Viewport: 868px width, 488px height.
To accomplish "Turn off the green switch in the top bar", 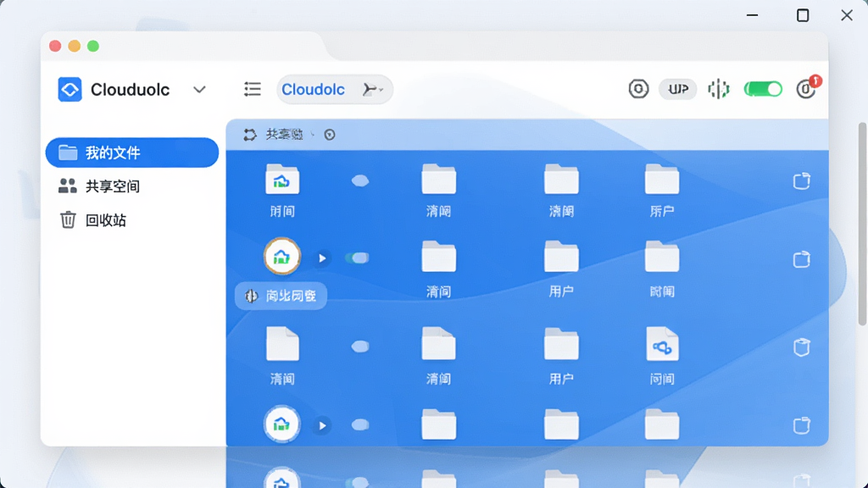I will tap(763, 89).
